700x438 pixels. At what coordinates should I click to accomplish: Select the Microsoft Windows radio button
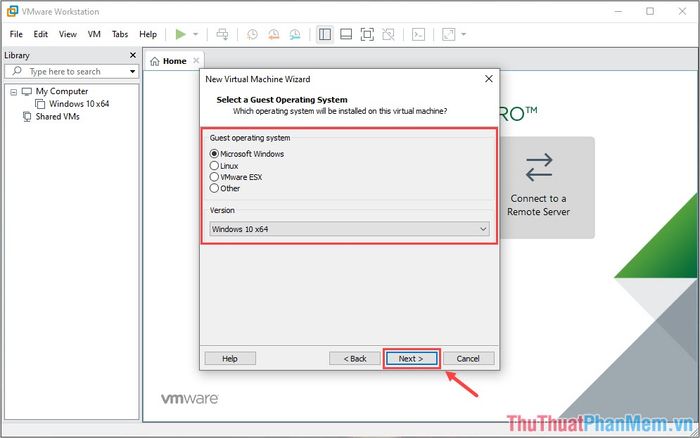[x=214, y=154]
